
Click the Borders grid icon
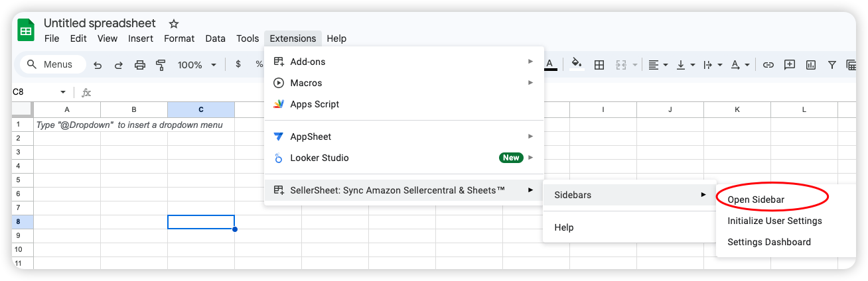click(x=599, y=65)
